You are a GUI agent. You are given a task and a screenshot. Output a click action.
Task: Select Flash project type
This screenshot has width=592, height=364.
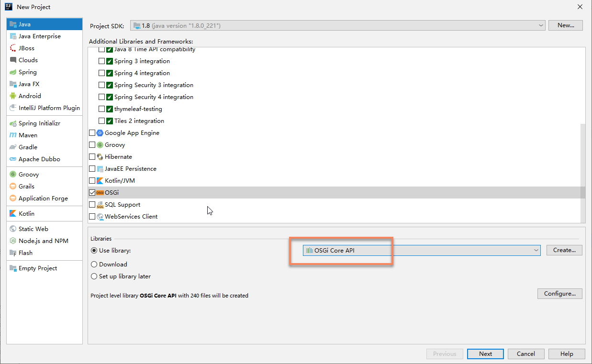(45, 253)
